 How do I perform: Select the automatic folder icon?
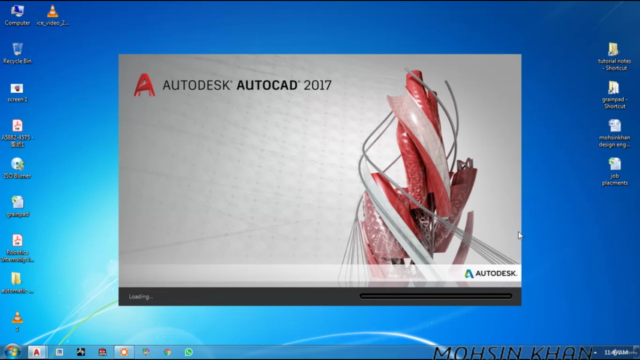[x=17, y=283]
